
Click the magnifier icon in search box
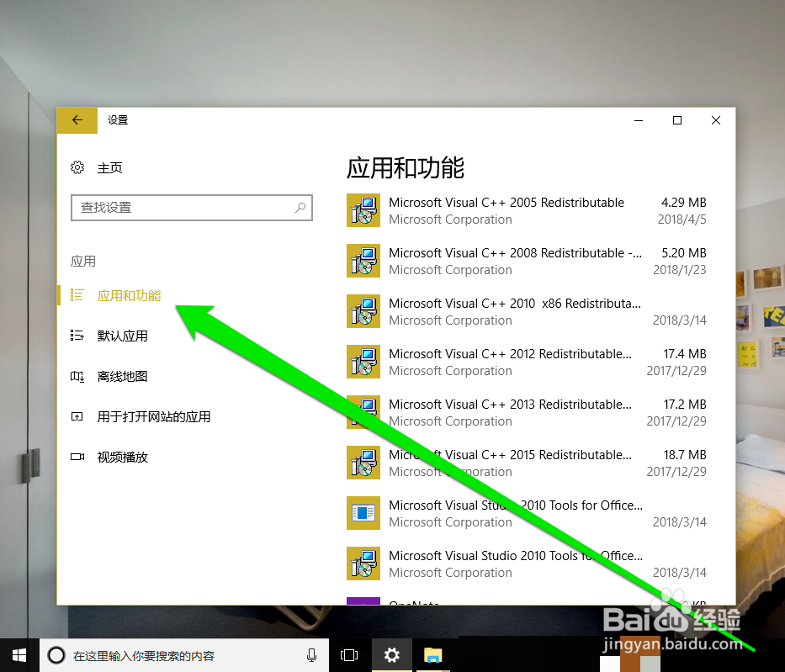coord(300,208)
